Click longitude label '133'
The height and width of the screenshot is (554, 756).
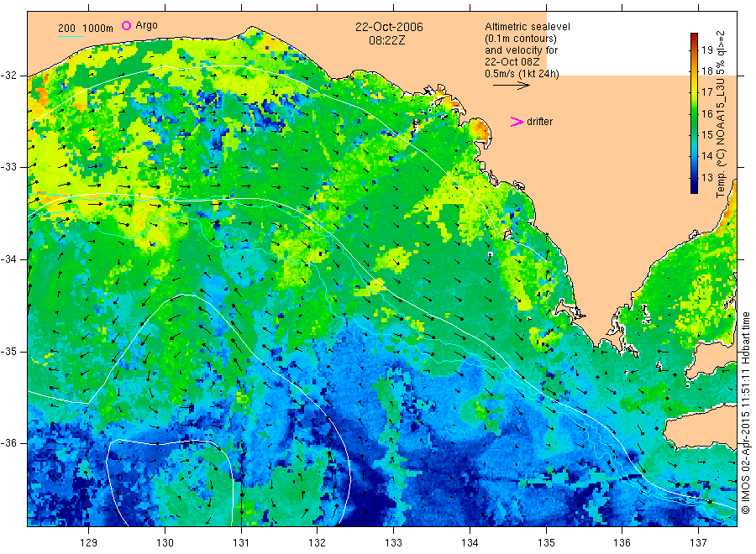click(393, 543)
